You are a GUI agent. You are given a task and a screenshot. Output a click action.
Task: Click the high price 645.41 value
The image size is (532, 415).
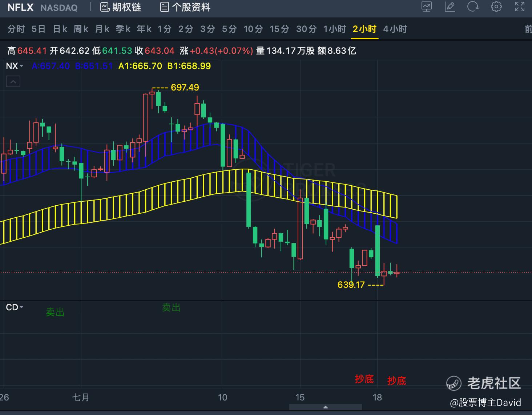click(32, 51)
